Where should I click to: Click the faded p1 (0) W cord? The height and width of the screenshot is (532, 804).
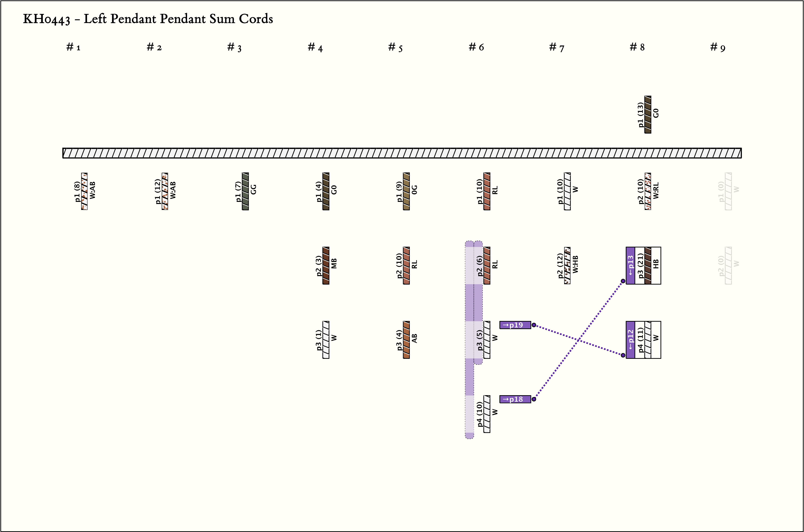[x=728, y=191]
